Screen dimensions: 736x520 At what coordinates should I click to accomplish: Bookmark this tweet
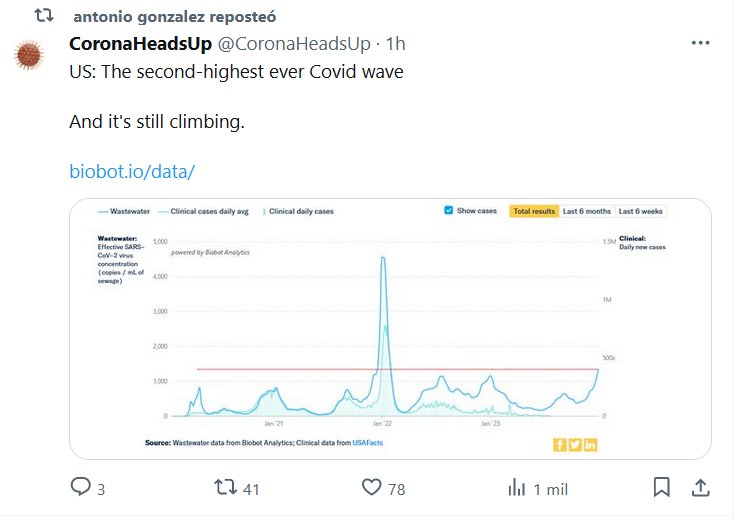tap(661, 487)
